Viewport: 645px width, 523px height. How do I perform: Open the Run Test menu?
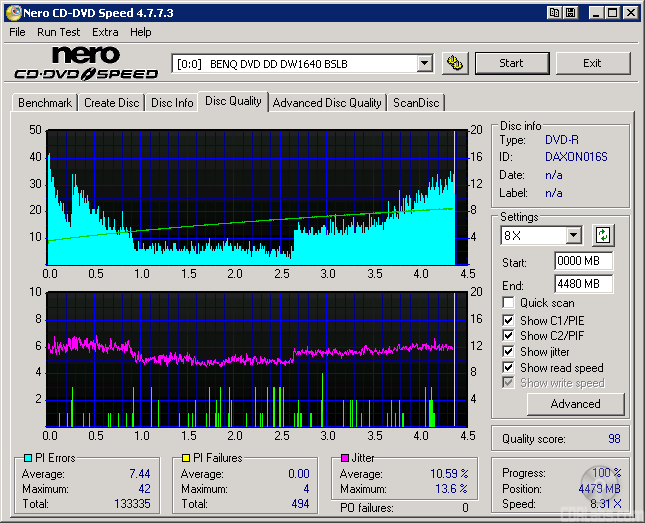click(59, 32)
